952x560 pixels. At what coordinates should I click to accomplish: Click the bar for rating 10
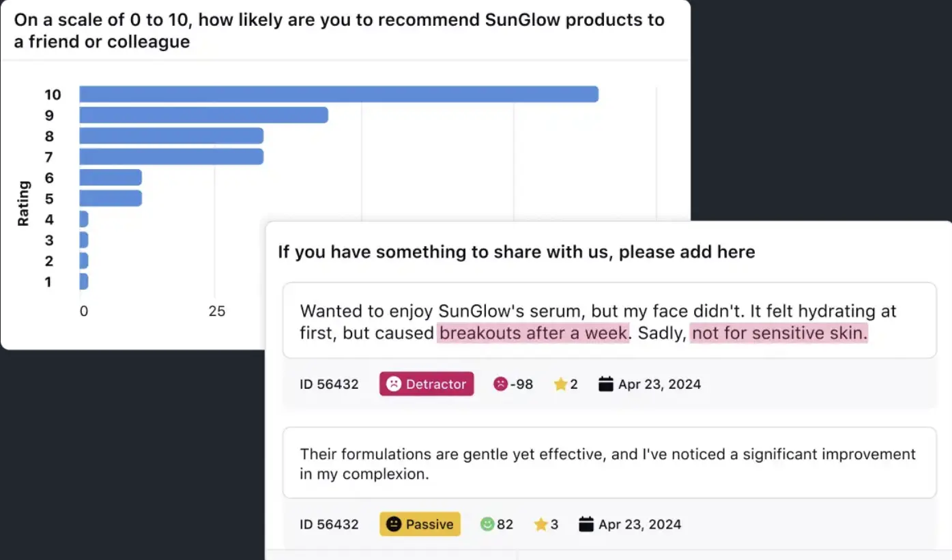coord(338,94)
